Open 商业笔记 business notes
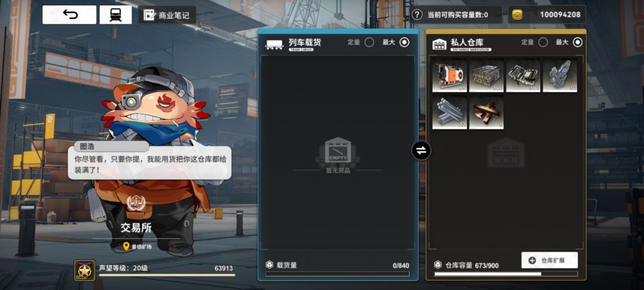This screenshot has width=644, height=290. (x=166, y=15)
